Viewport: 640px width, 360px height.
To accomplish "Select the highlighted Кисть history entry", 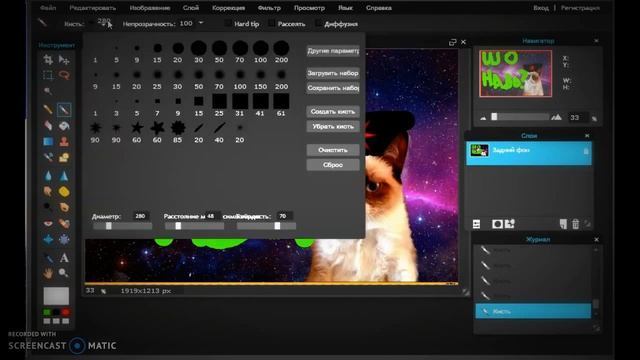I will (533, 311).
